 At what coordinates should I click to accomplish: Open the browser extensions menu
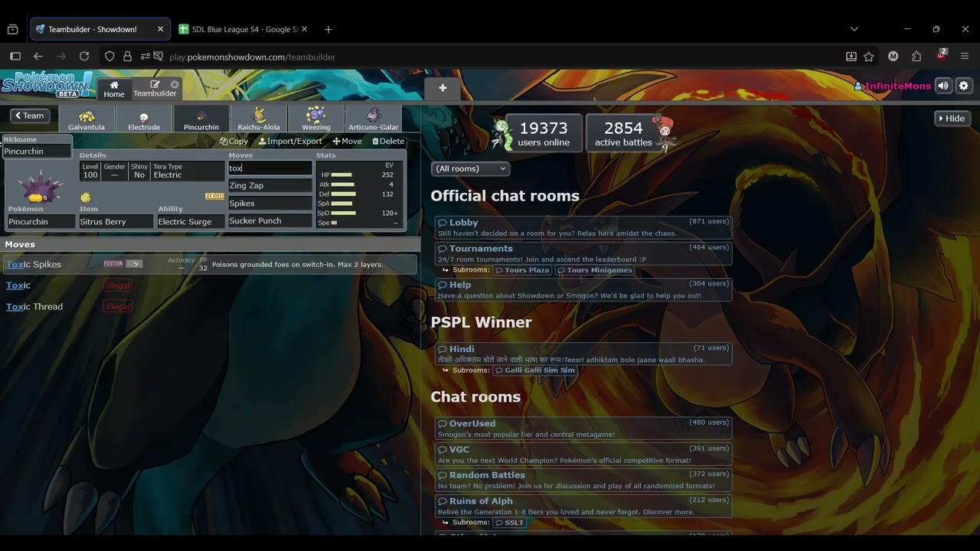point(916,57)
